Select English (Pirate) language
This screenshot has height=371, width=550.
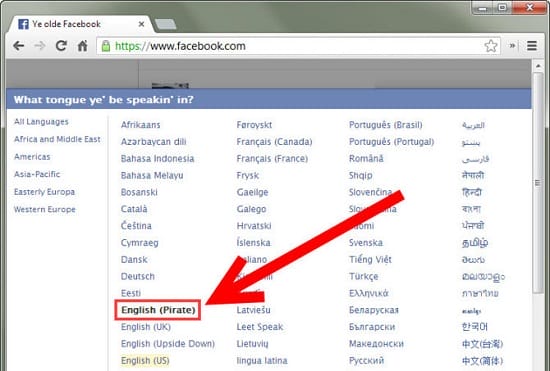[x=158, y=310]
